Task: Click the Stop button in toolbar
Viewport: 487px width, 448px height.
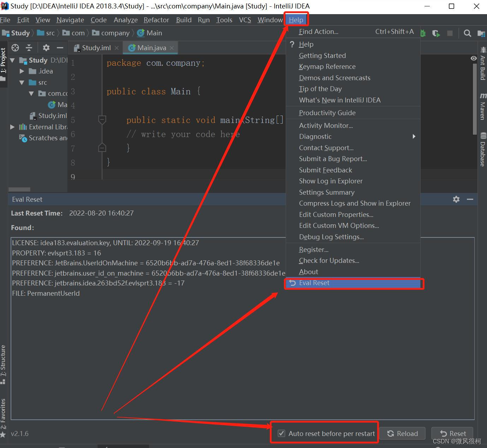Action: (x=450, y=33)
